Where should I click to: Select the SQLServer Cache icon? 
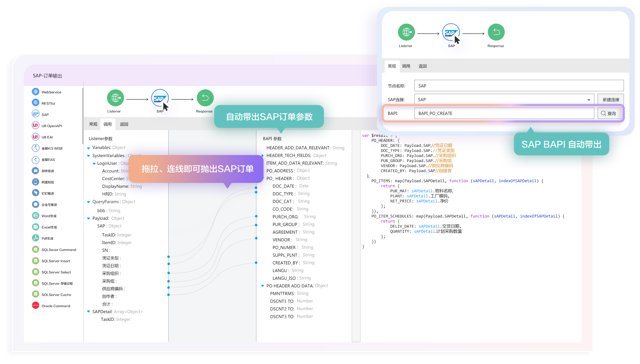pos(35,294)
